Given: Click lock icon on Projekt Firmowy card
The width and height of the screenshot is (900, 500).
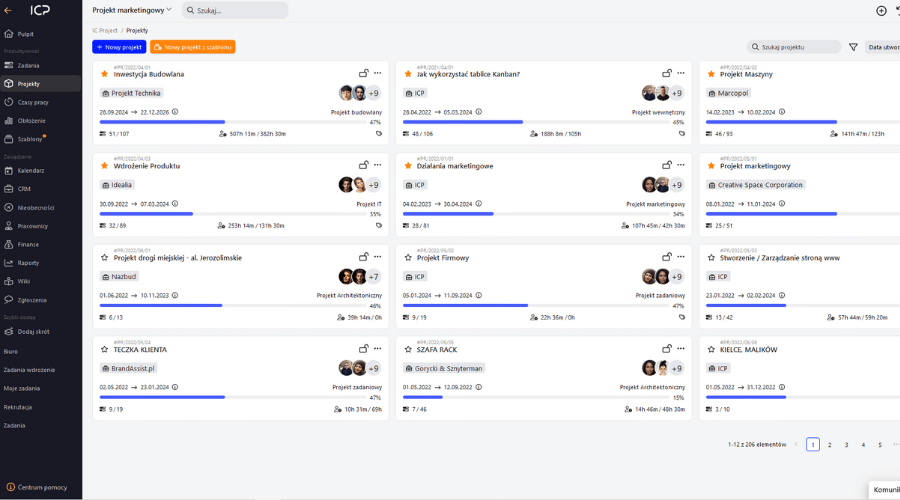Looking at the screenshot, I should [666, 257].
